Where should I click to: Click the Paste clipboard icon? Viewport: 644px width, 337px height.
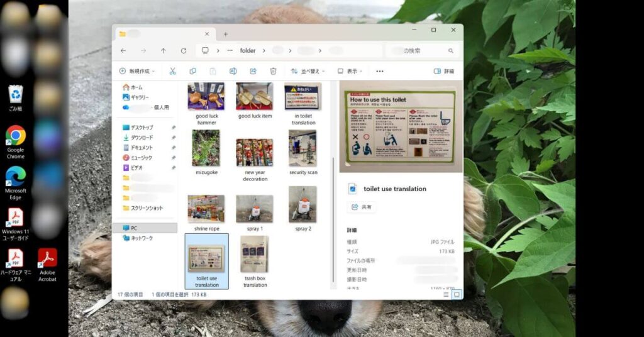coord(213,71)
